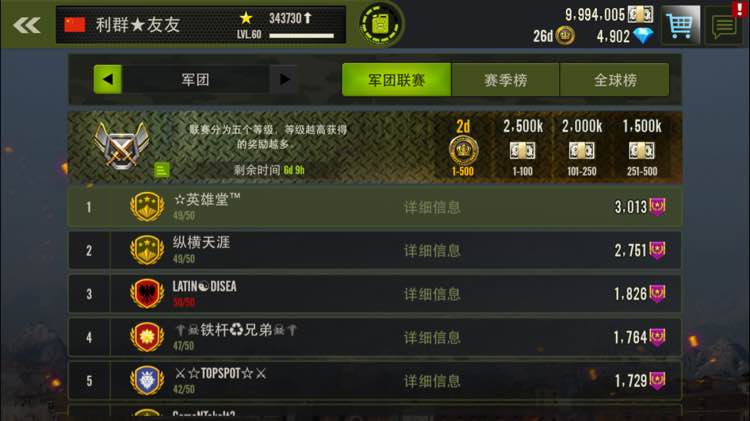Tap the green fuel canister icon

click(381, 24)
